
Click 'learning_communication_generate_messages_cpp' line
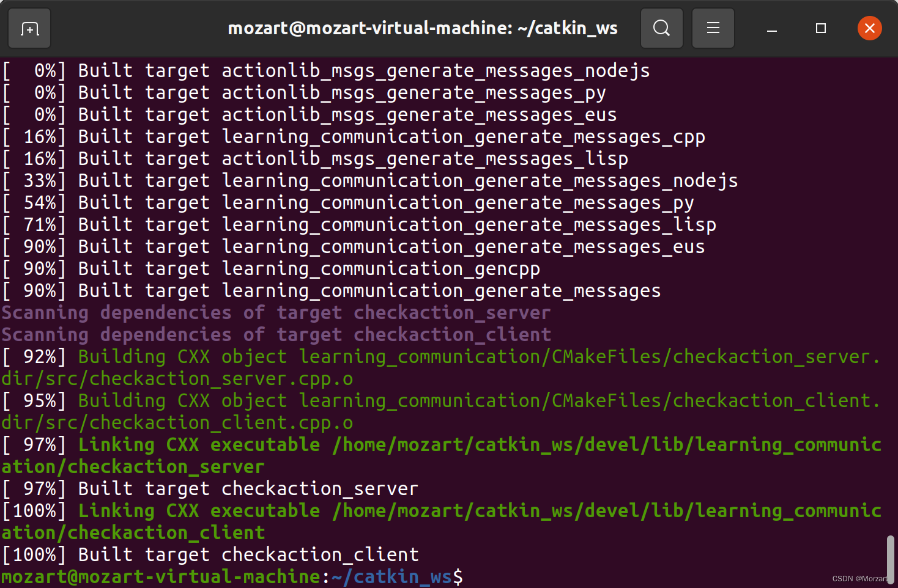coord(354,137)
